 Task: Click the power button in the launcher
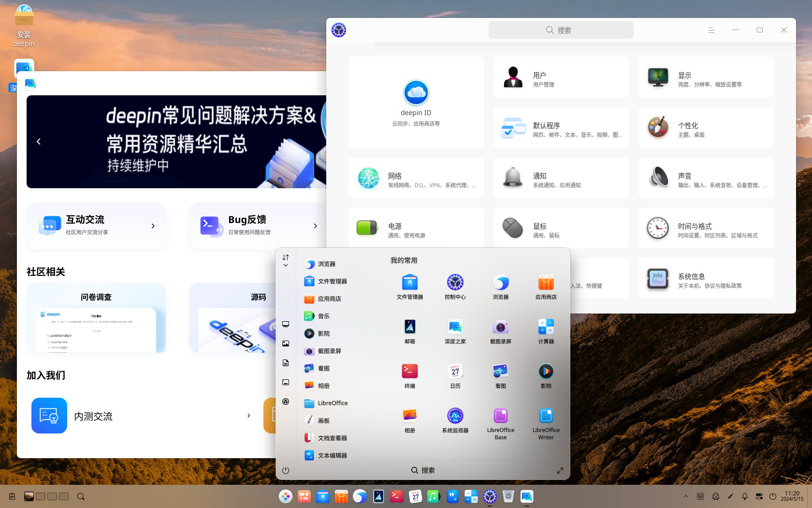coord(286,470)
